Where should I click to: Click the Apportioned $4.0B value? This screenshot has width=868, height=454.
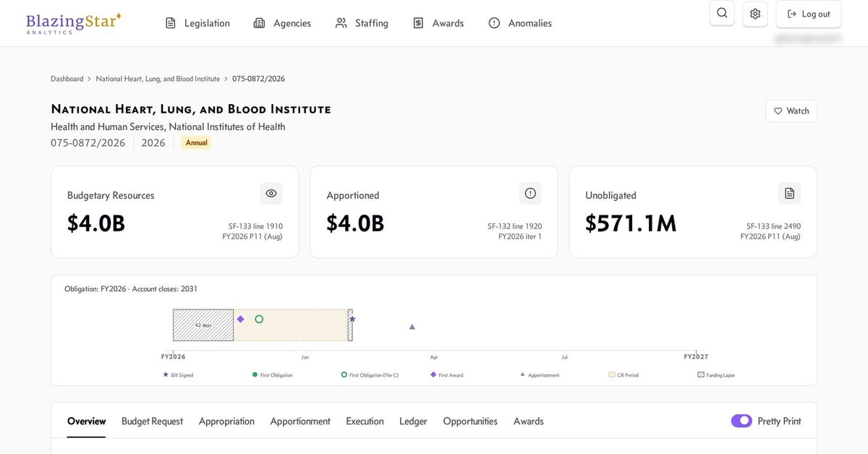coord(355,223)
